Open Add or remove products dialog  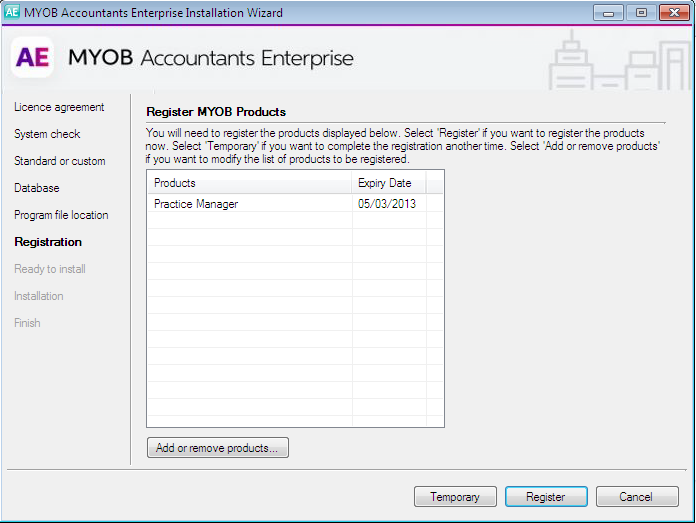(217, 448)
